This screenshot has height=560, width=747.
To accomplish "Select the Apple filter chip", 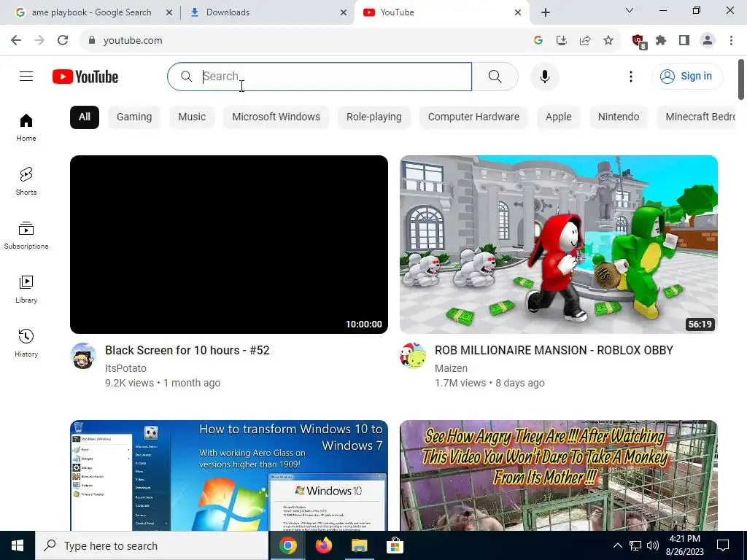I will 558,117.
